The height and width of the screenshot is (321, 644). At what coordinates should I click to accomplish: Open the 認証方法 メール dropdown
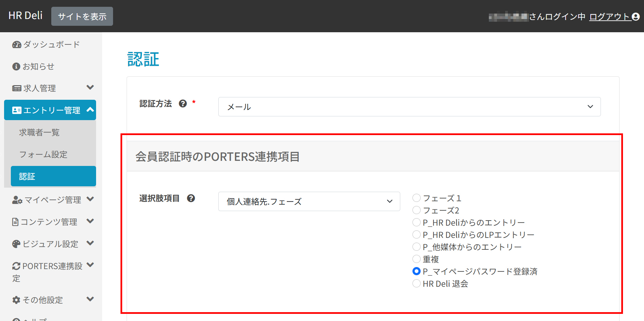pos(409,107)
